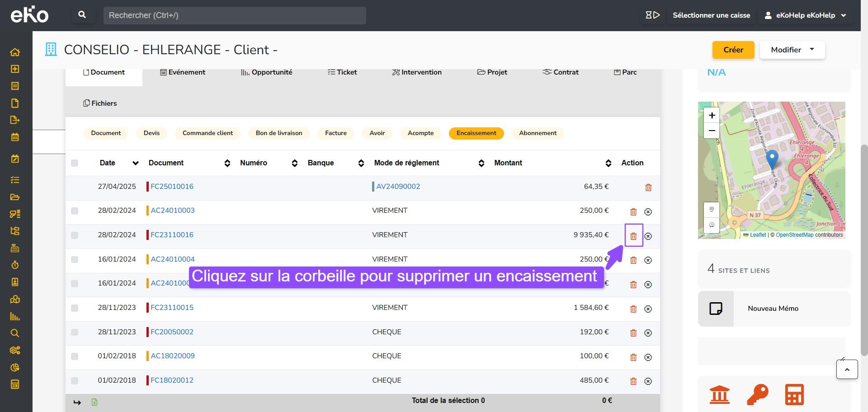
Task: Switch to the Ticket tab
Action: point(342,72)
